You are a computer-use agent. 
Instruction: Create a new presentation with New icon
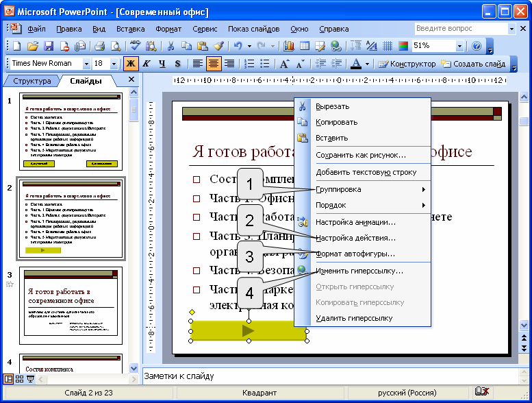click(16, 46)
